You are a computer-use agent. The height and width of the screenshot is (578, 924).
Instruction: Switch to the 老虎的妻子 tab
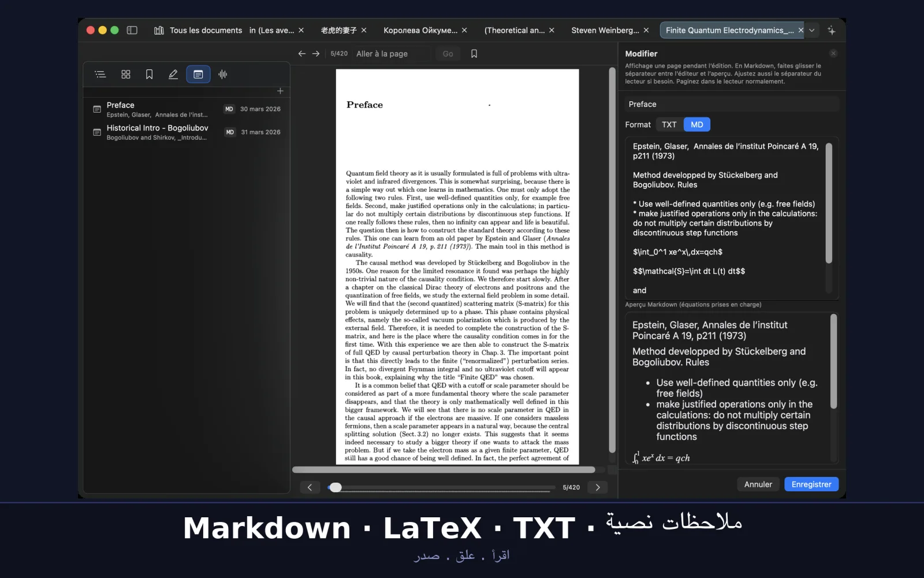point(338,30)
